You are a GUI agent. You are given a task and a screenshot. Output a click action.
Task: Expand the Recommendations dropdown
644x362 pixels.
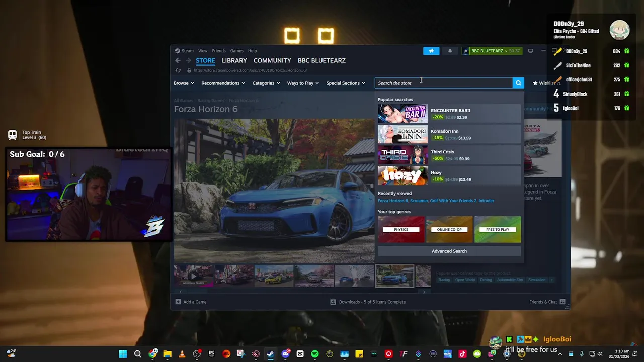click(223, 83)
